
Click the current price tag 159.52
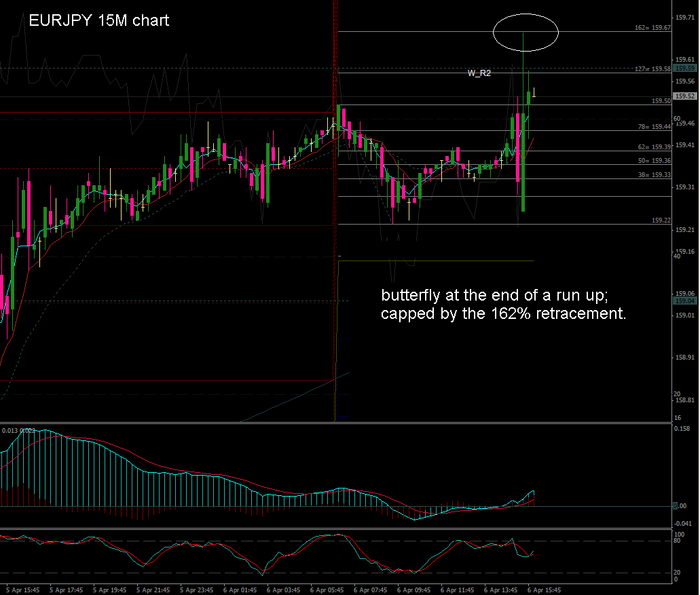click(685, 96)
